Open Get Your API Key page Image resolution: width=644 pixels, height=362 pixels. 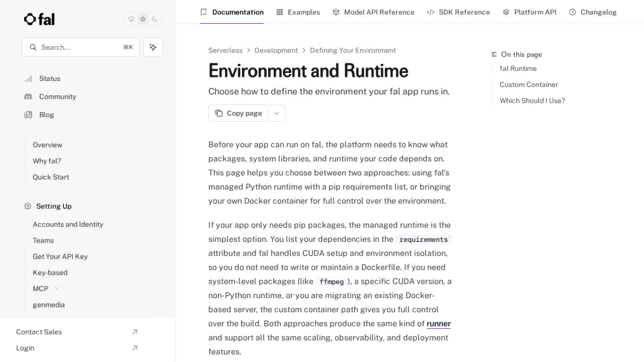click(x=60, y=256)
